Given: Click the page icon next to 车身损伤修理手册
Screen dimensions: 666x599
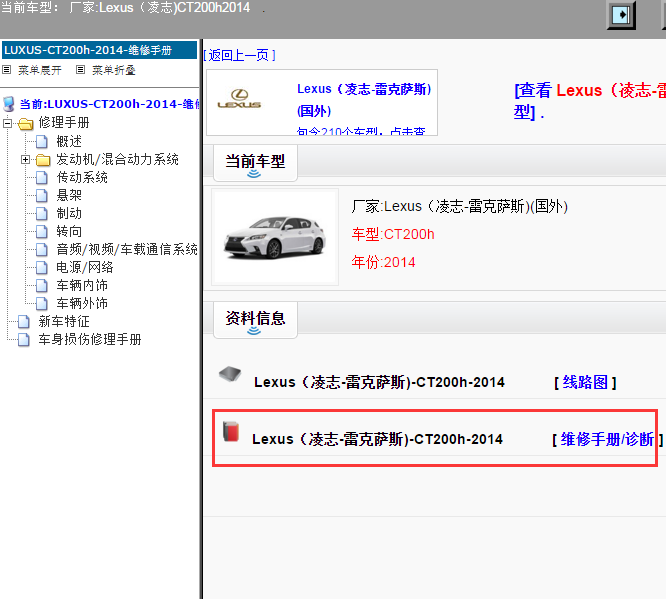Looking at the screenshot, I should coord(24,339).
